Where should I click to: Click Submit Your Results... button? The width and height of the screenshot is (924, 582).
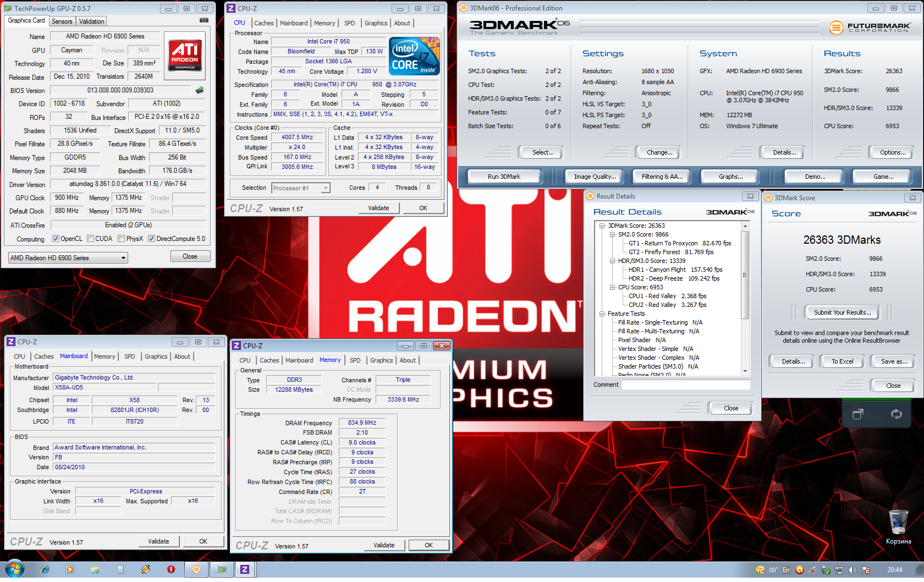pyautogui.click(x=842, y=312)
